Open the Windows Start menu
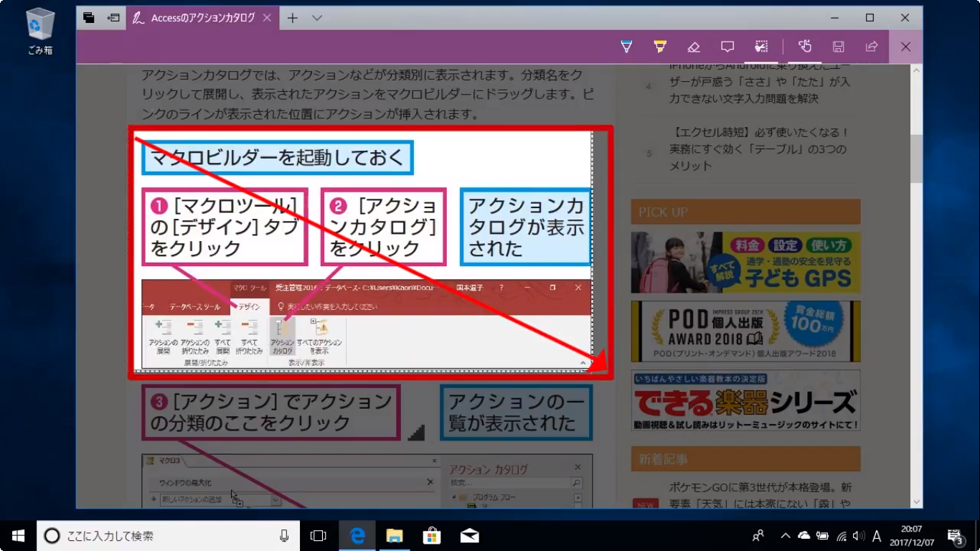Image resolution: width=980 pixels, height=551 pixels. (x=18, y=536)
